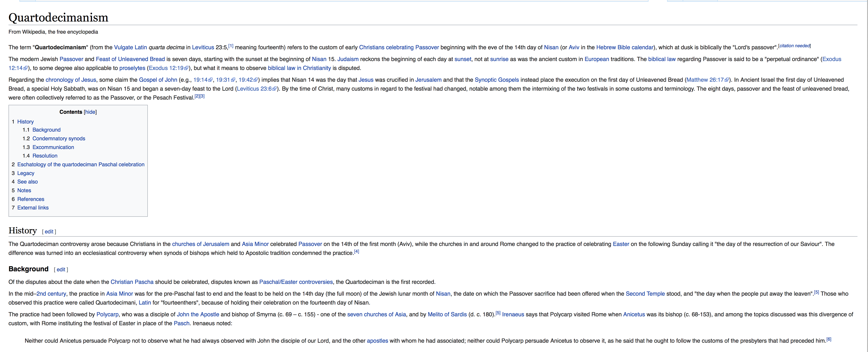This screenshot has height=352, width=868.
Task: Open chronology of Jesus link
Action: [x=71, y=80]
